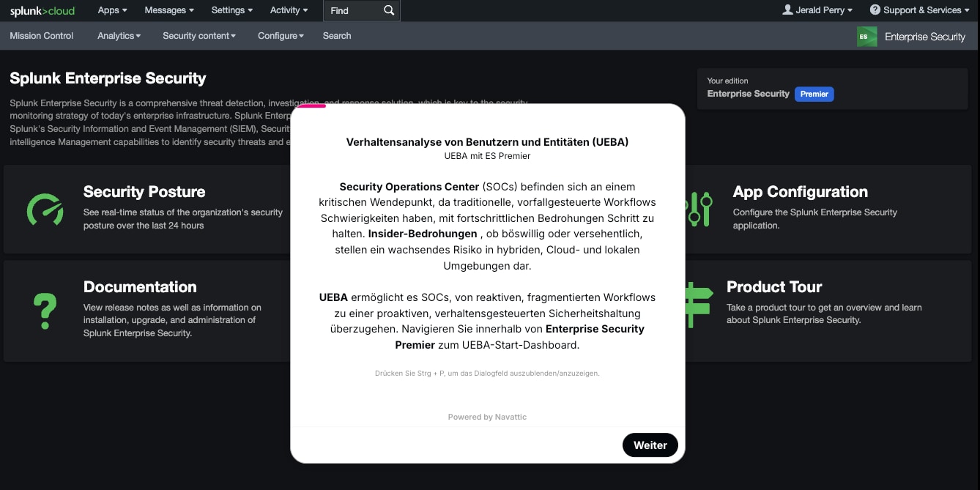The image size is (980, 490).
Task: Click the help icon beside Support & Services
Action: click(875, 10)
